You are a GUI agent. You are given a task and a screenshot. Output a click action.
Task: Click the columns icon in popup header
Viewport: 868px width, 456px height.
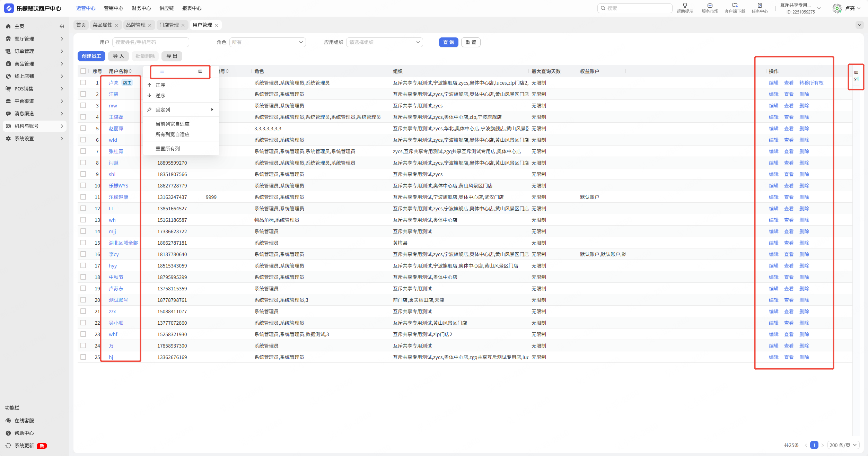pos(200,71)
